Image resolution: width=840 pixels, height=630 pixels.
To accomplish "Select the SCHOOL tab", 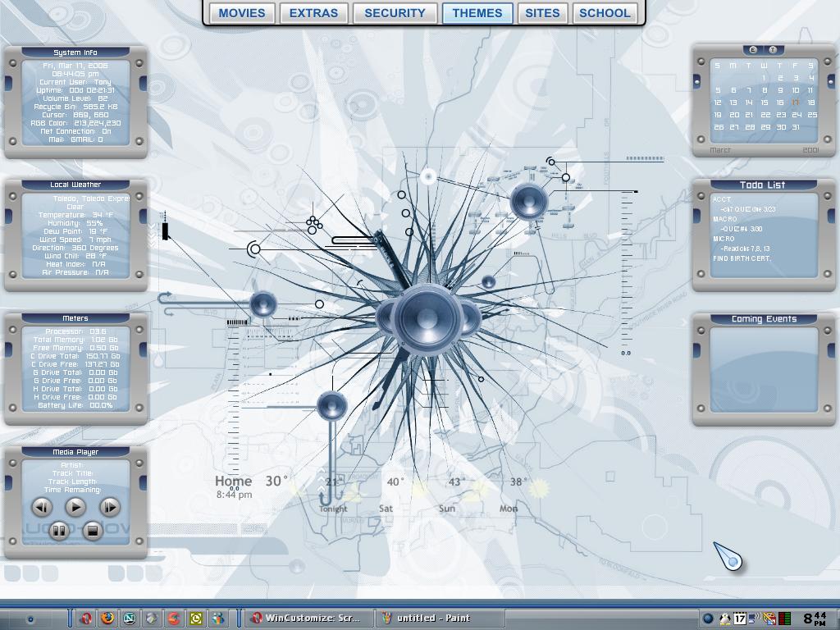I will [x=605, y=13].
